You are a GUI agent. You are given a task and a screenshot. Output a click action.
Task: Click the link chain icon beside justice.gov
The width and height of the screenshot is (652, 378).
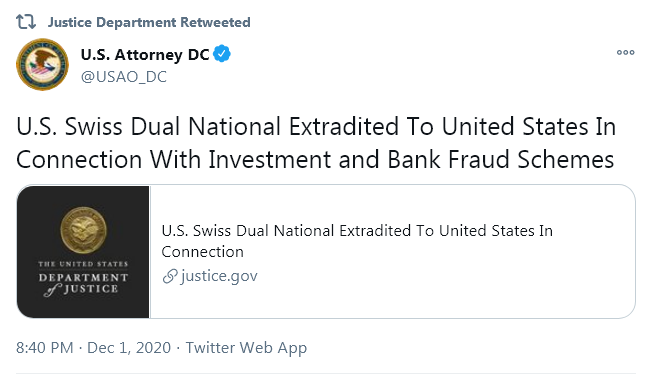pyautogui.click(x=170, y=276)
